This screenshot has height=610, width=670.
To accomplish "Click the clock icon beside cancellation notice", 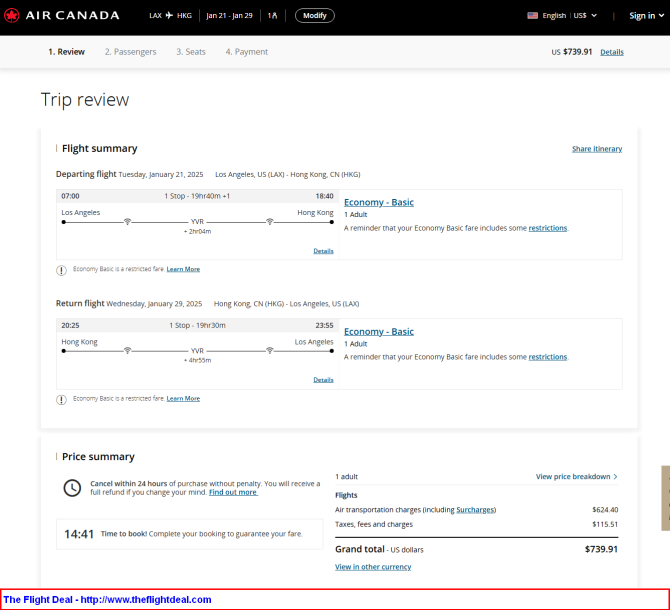I will pos(72,488).
